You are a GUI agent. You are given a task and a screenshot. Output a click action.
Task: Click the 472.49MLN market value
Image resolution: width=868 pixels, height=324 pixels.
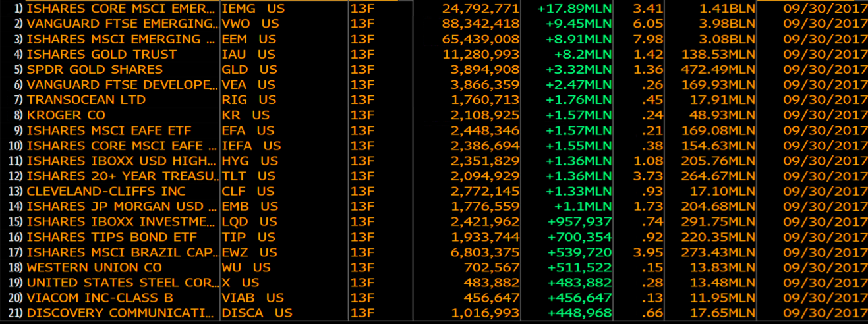(717, 69)
